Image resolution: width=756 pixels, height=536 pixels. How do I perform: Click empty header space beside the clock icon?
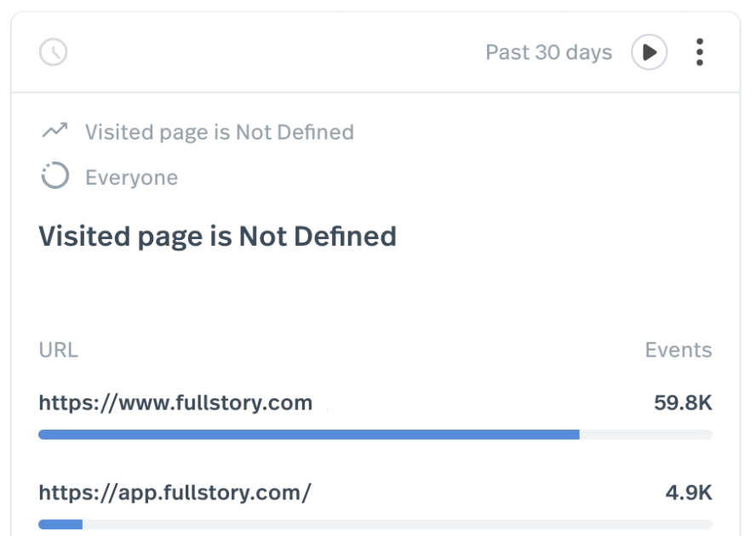255,52
